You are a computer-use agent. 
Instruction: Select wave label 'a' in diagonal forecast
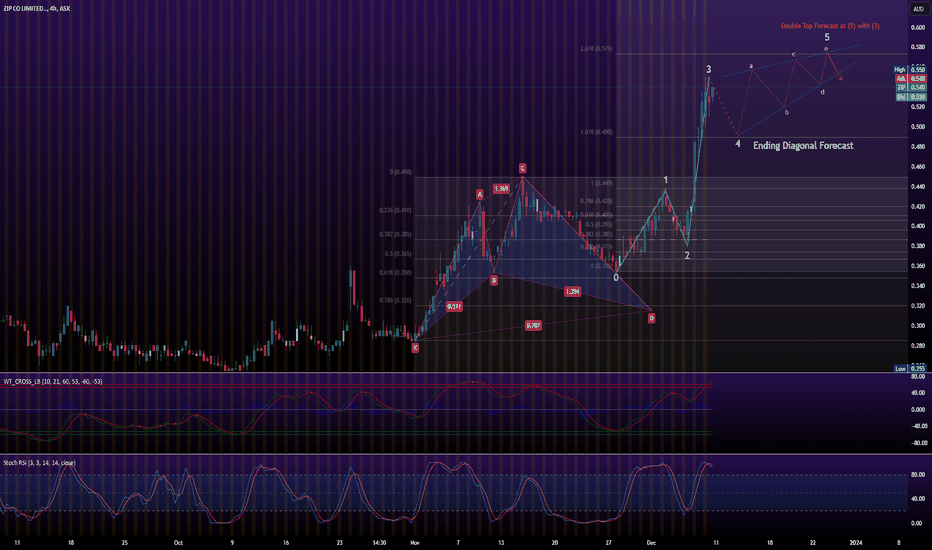(751, 66)
